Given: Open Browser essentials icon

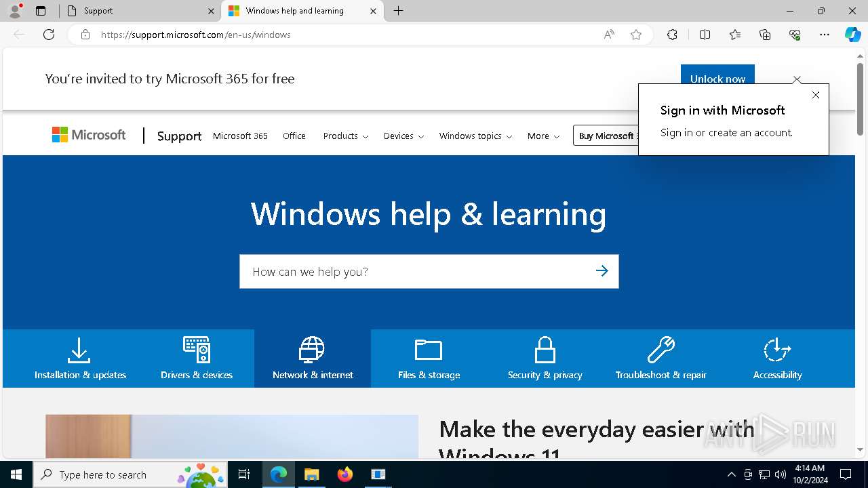Looking at the screenshot, I should click(795, 35).
